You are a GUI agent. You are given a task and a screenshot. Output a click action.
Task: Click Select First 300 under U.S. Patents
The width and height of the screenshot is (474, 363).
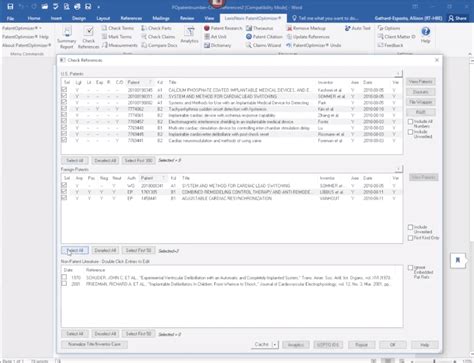pyautogui.click(x=138, y=160)
